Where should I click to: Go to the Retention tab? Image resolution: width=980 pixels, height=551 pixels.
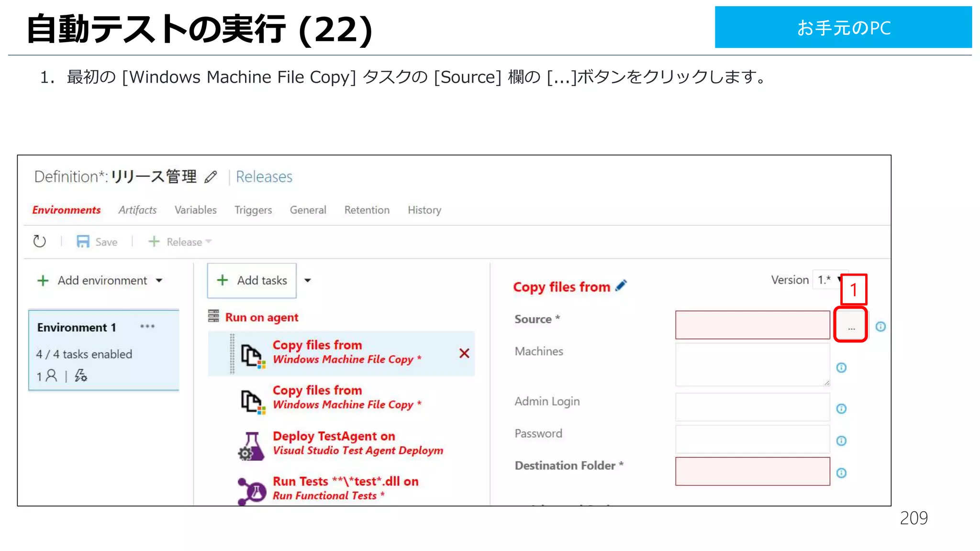click(367, 210)
